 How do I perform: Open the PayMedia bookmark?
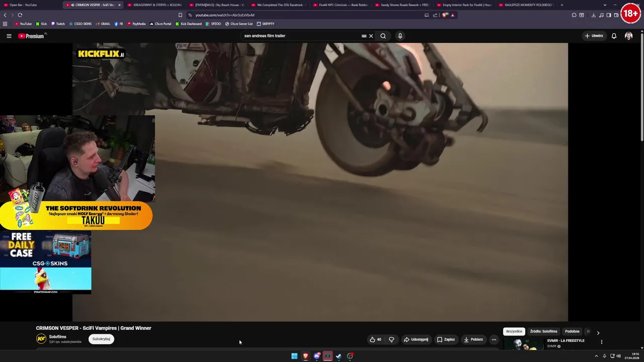coord(136,24)
